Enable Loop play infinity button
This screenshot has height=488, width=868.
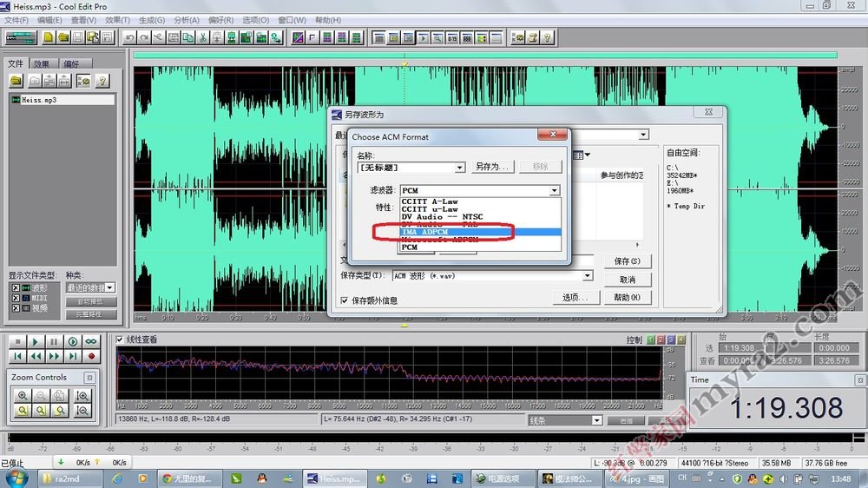pyautogui.click(x=91, y=342)
